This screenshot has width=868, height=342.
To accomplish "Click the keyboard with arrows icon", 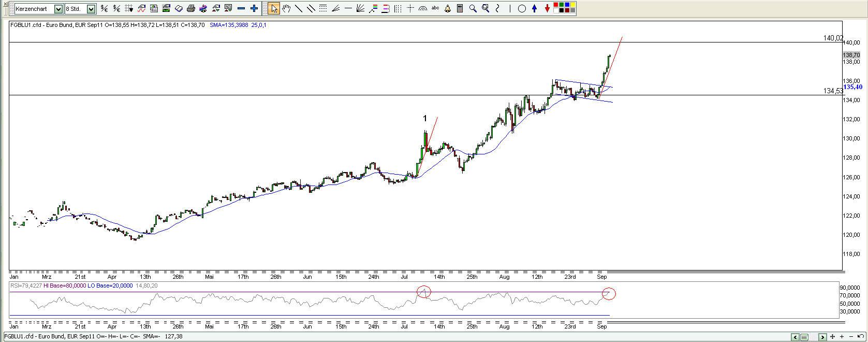I will click(x=228, y=8).
